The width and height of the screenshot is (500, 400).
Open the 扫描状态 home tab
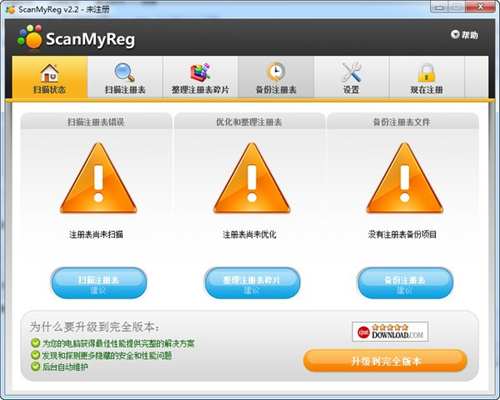(x=50, y=77)
